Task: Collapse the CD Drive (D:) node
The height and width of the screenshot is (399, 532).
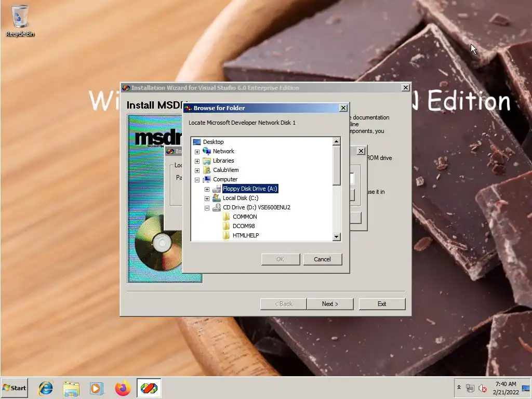Action: (207, 208)
